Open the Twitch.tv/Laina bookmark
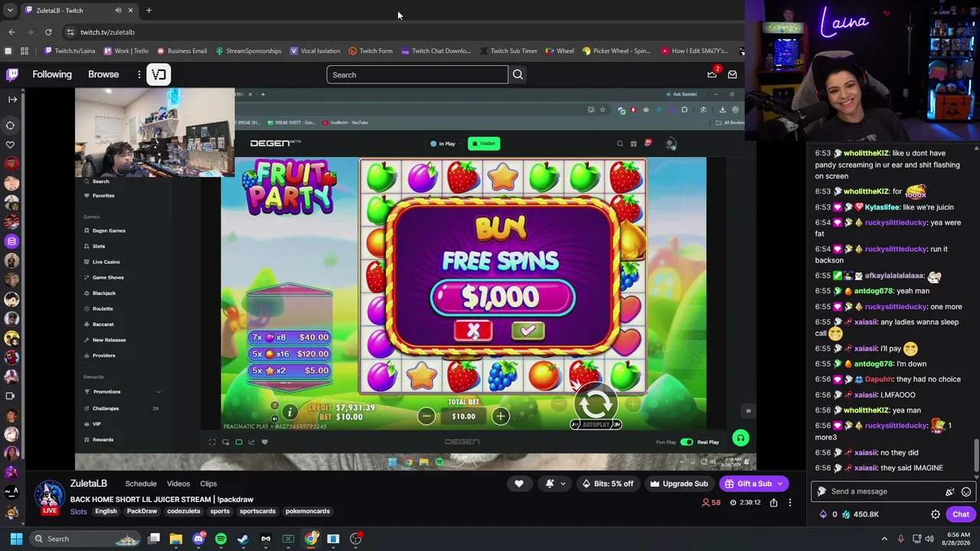This screenshot has height=551, width=980. [x=70, y=51]
